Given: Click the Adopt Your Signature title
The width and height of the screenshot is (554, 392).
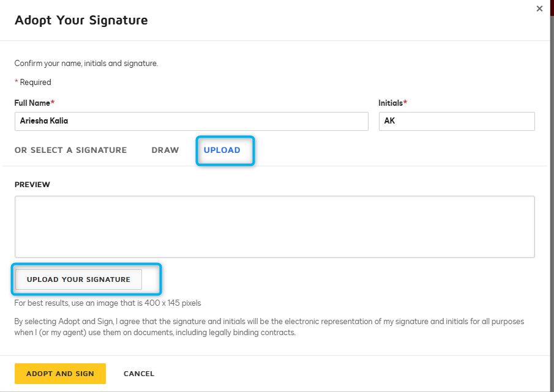Looking at the screenshot, I should pos(81,20).
